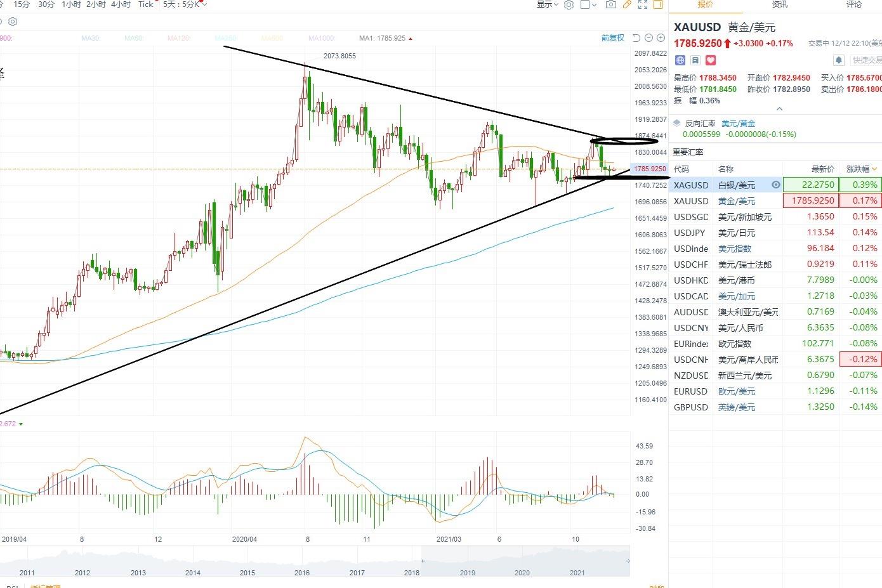The image size is (882, 588).
Task: Zoom in chart with plus icon
Action: [x=661, y=38]
